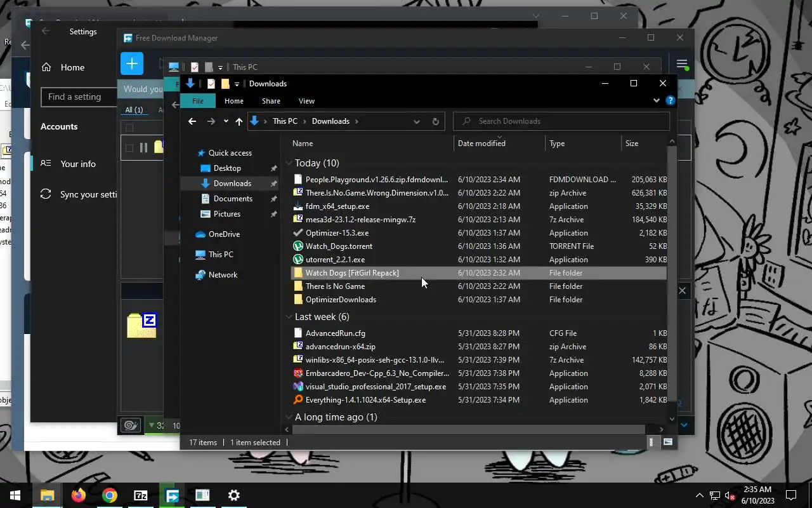Open Google Chrome from the taskbar
This screenshot has height=508, width=812.
pos(110,495)
